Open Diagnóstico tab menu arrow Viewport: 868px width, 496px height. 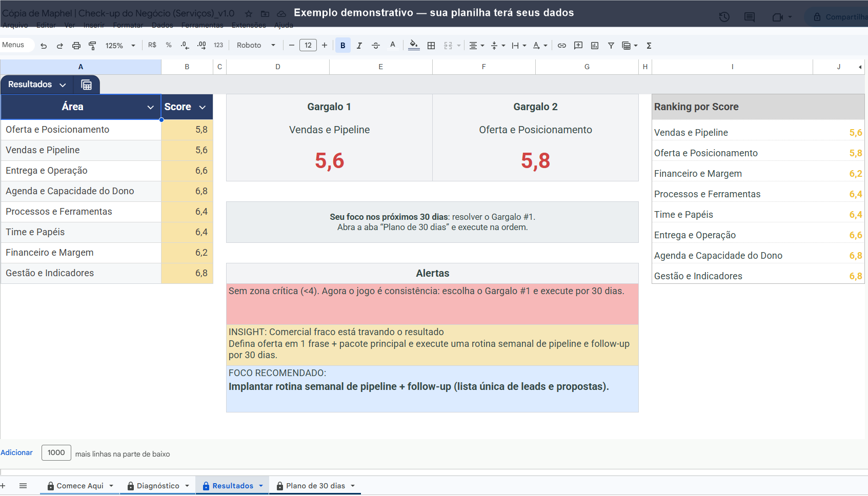(x=187, y=486)
